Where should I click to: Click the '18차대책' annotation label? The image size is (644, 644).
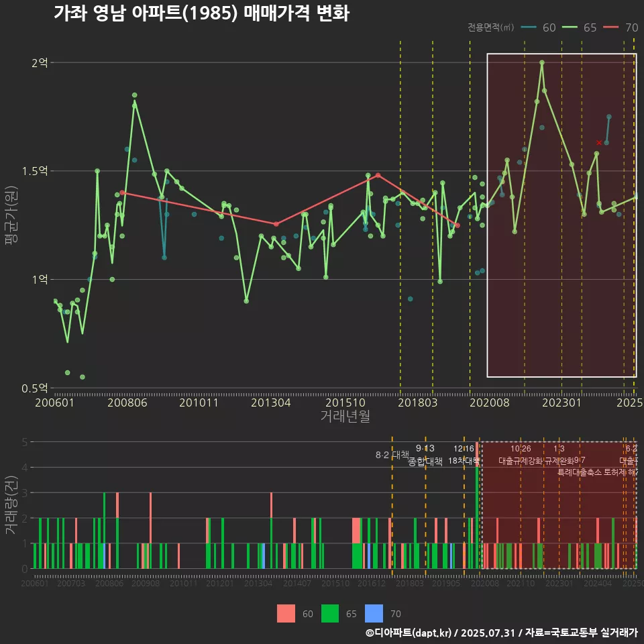tap(464, 461)
